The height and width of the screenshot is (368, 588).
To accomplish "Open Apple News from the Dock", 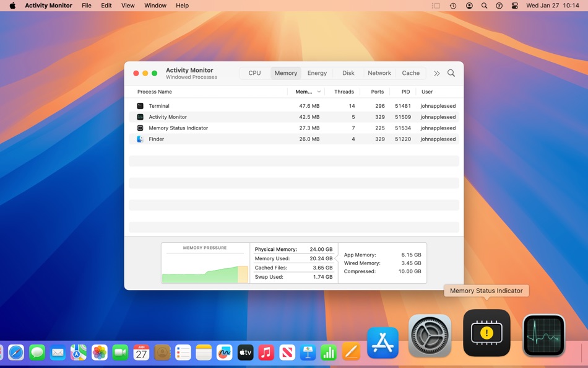I will (x=287, y=352).
